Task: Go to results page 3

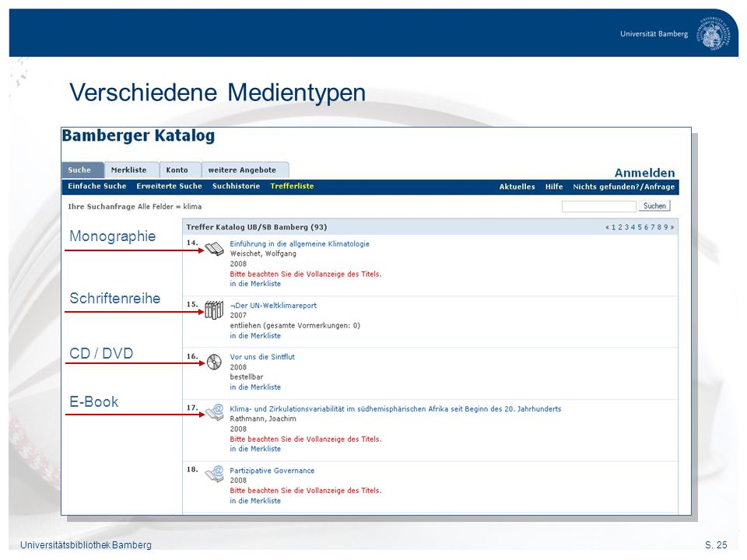Action: coord(627,228)
